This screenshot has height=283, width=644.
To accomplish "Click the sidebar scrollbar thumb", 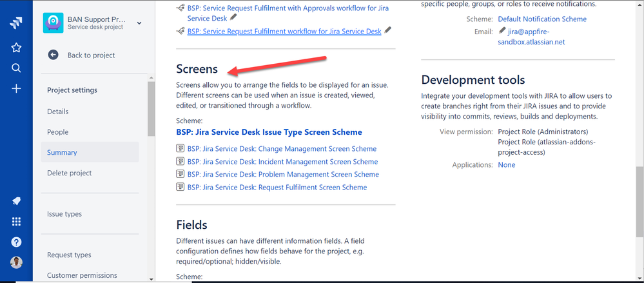I will pyautogui.click(x=151, y=109).
